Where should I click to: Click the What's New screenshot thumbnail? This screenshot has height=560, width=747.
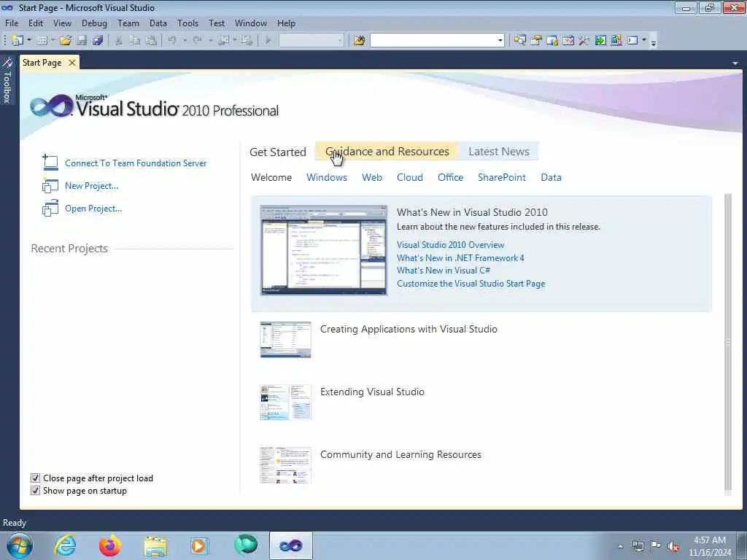point(323,251)
